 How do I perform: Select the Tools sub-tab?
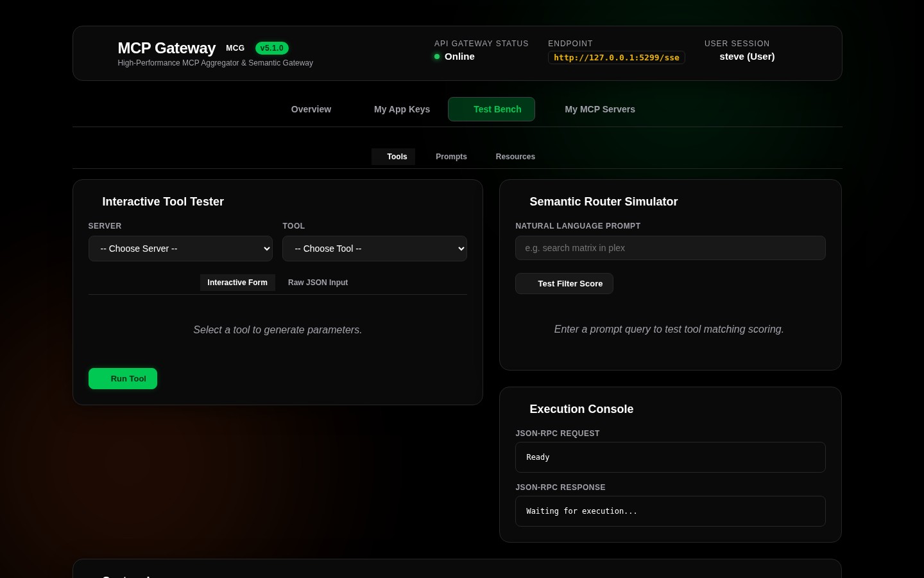pos(393,157)
